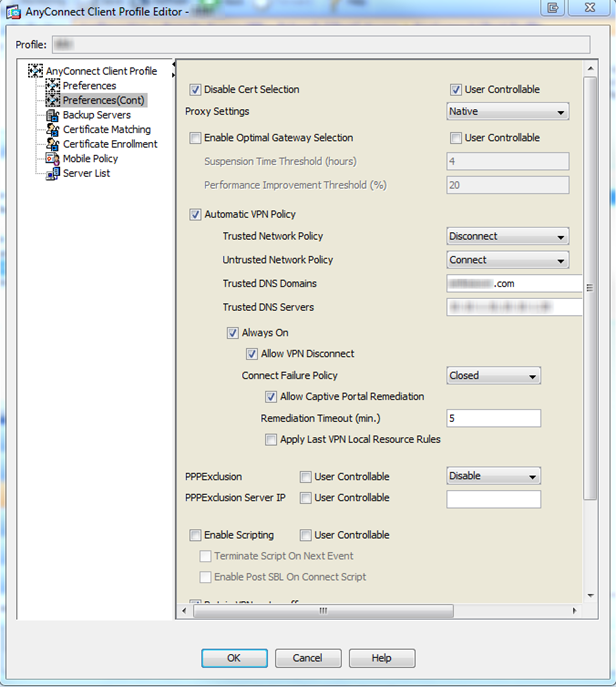Click the Certificate Matching icon

click(53, 129)
